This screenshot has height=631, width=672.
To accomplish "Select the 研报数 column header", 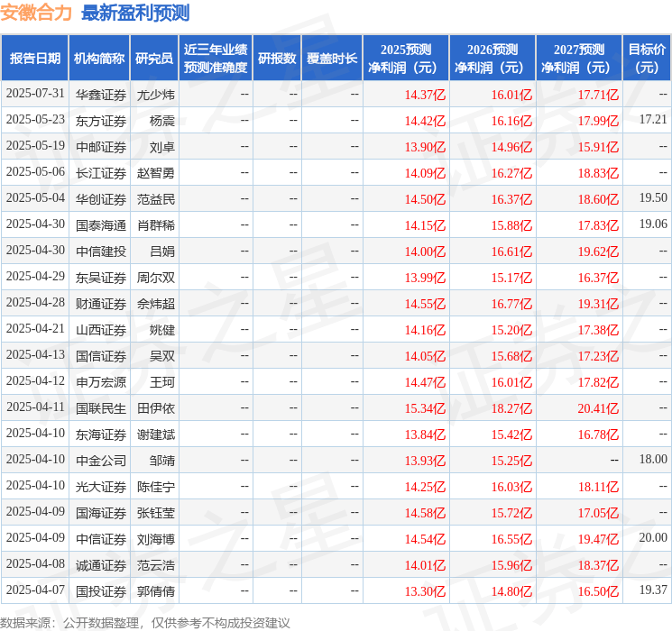I will (277, 59).
